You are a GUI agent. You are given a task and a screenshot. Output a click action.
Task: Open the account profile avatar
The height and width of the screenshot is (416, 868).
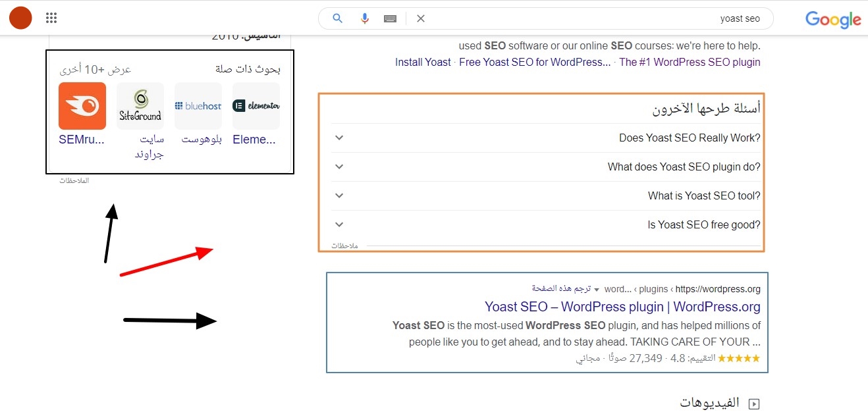point(20,18)
